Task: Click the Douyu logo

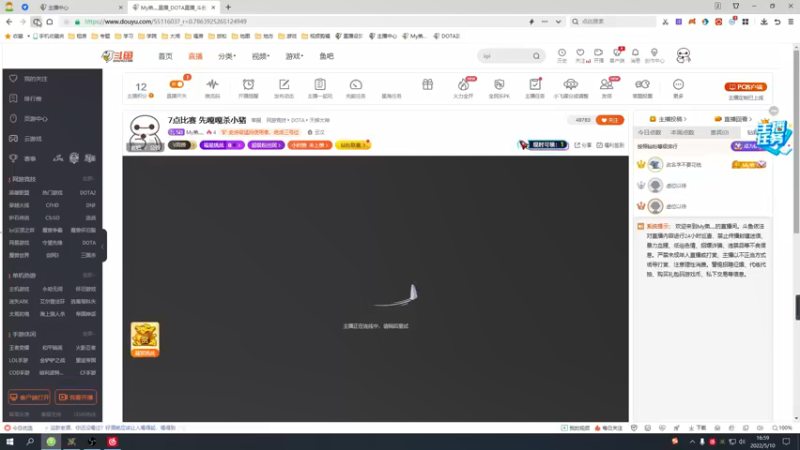Action: (117, 56)
